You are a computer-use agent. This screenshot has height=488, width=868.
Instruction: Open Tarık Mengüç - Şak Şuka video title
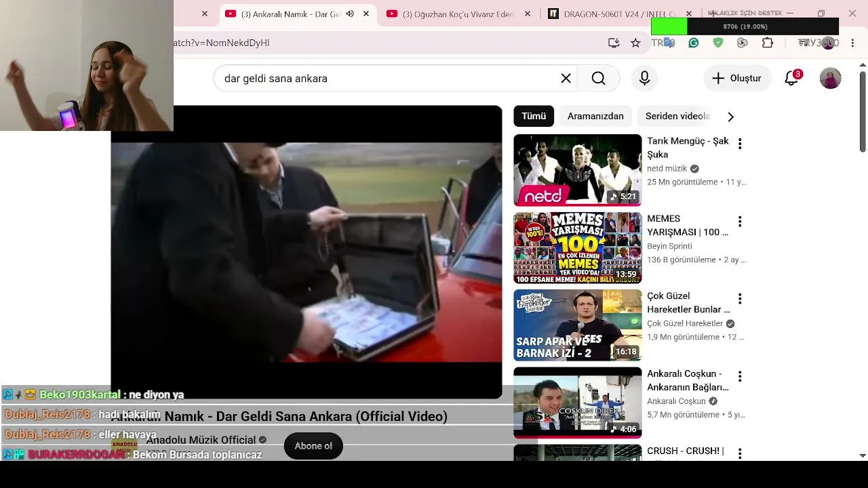coord(688,148)
